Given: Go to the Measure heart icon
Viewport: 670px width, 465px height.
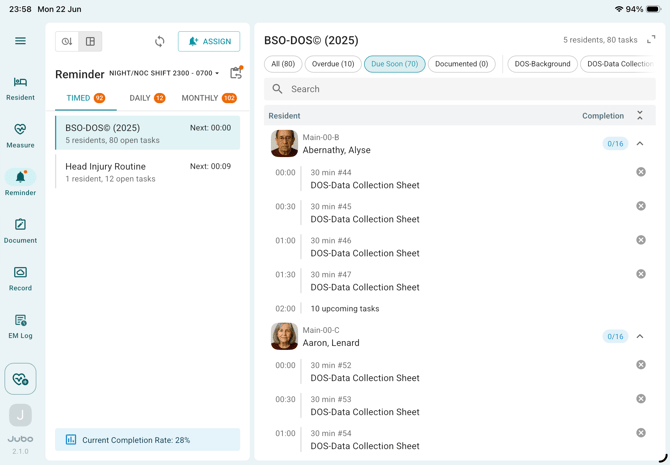Looking at the screenshot, I should (x=20, y=136).
